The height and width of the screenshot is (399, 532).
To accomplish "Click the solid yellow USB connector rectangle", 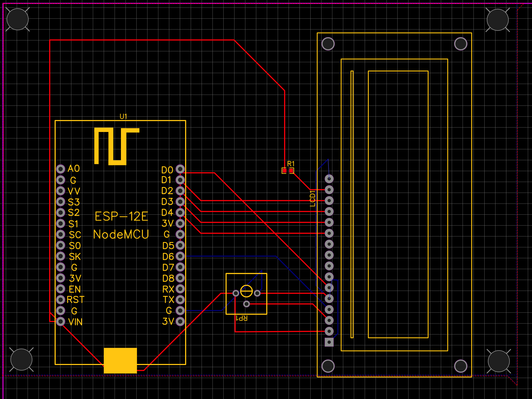I will click(x=120, y=360).
